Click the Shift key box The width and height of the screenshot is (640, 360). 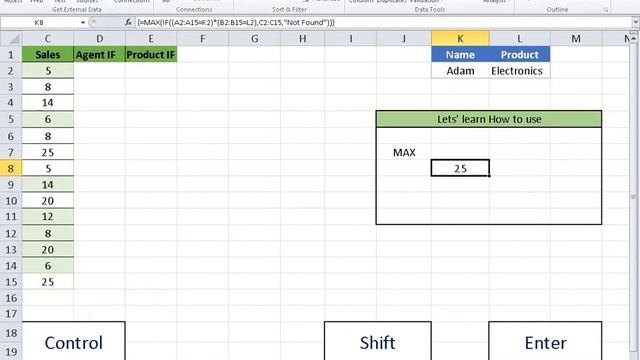pyautogui.click(x=378, y=341)
